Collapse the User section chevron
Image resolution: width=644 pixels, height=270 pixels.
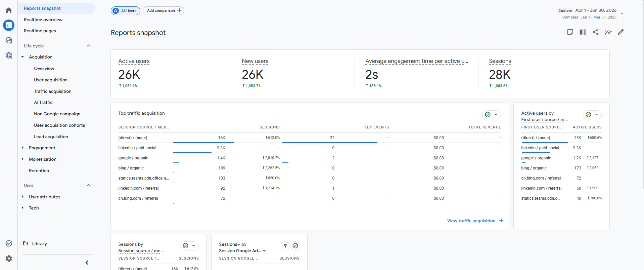(89, 185)
